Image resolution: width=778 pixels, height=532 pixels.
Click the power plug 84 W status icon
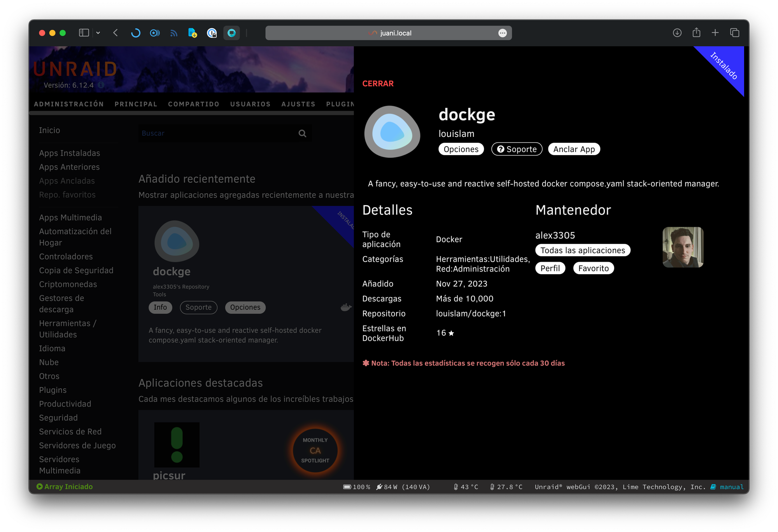coord(379,487)
